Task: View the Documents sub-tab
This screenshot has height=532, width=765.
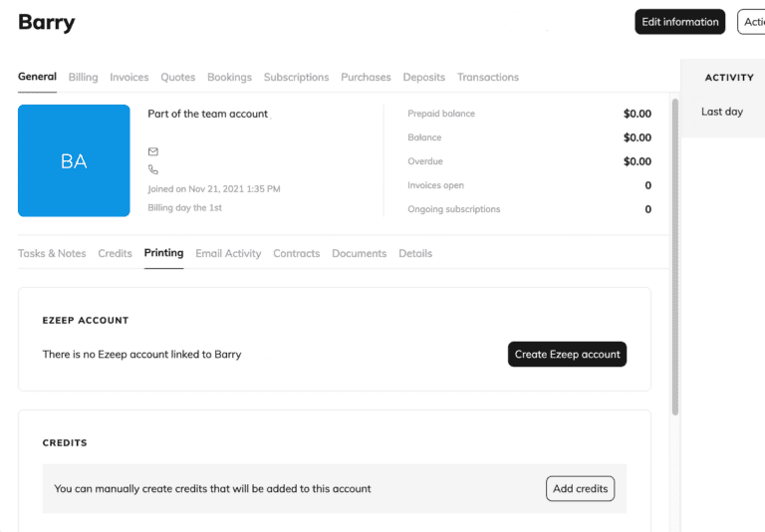Action: (x=359, y=253)
